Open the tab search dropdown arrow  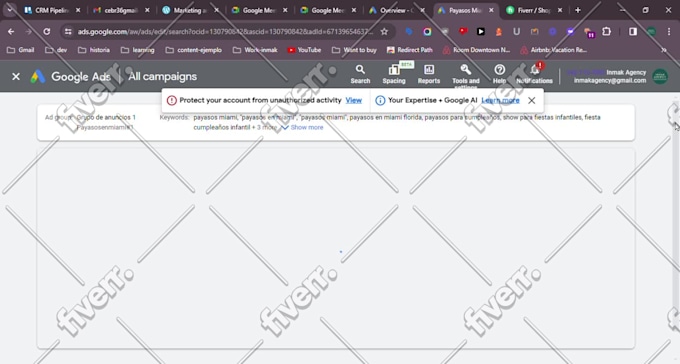[x=10, y=10]
